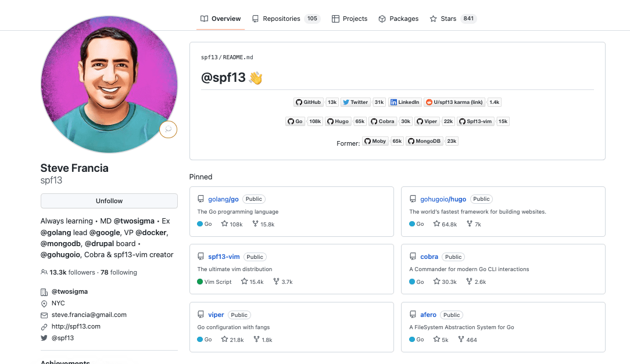Click the Twitter 31k badge
The width and height of the screenshot is (630, 364).
tap(363, 102)
